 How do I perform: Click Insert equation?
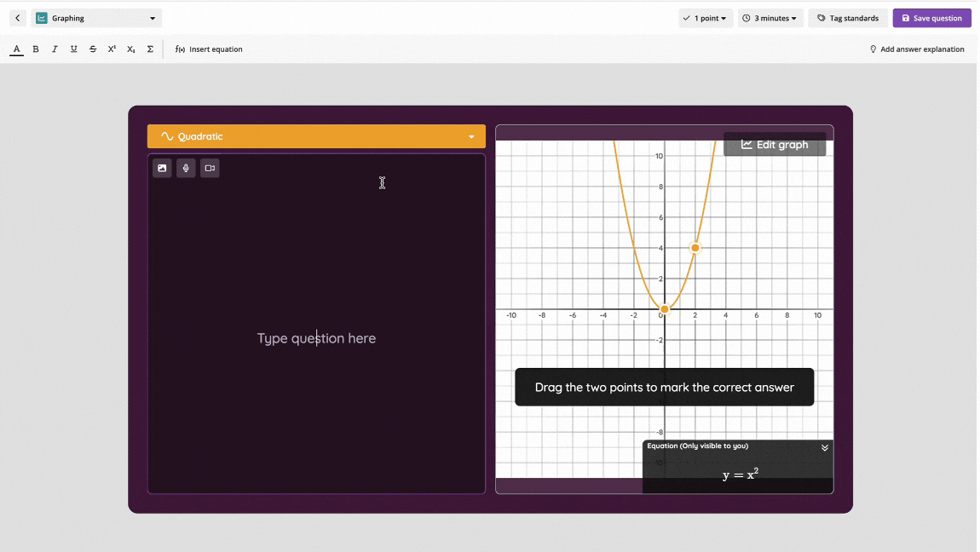pyautogui.click(x=209, y=49)
